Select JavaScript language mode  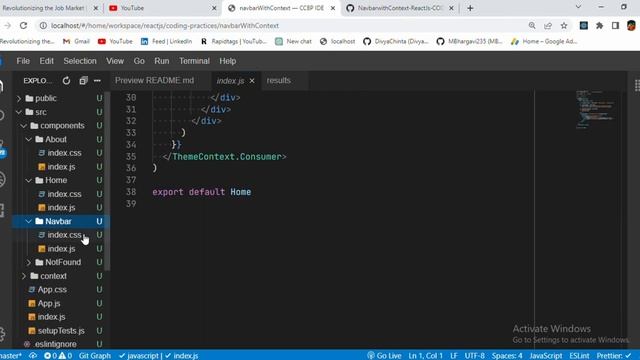pyautogui.click(x=546, y=356)
